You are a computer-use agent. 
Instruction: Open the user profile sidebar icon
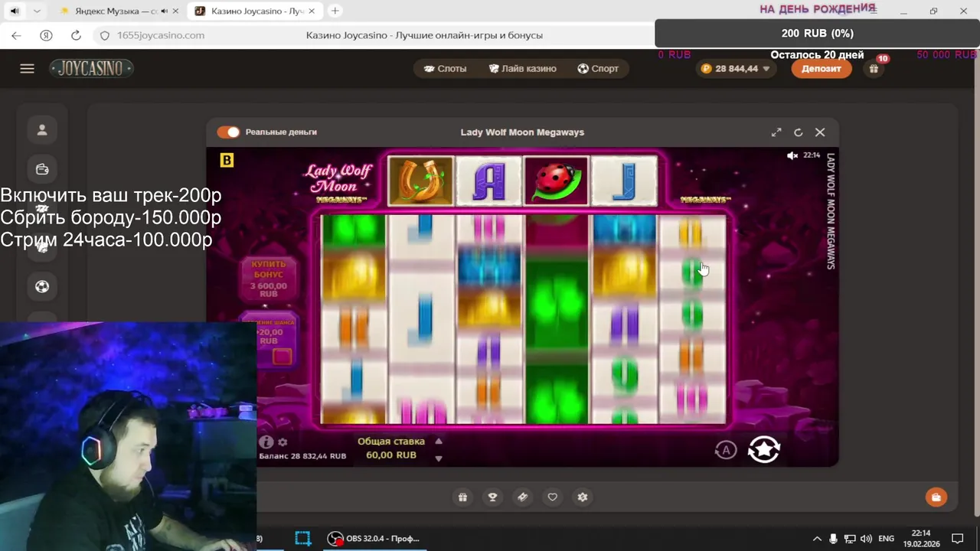pos(42,130)
